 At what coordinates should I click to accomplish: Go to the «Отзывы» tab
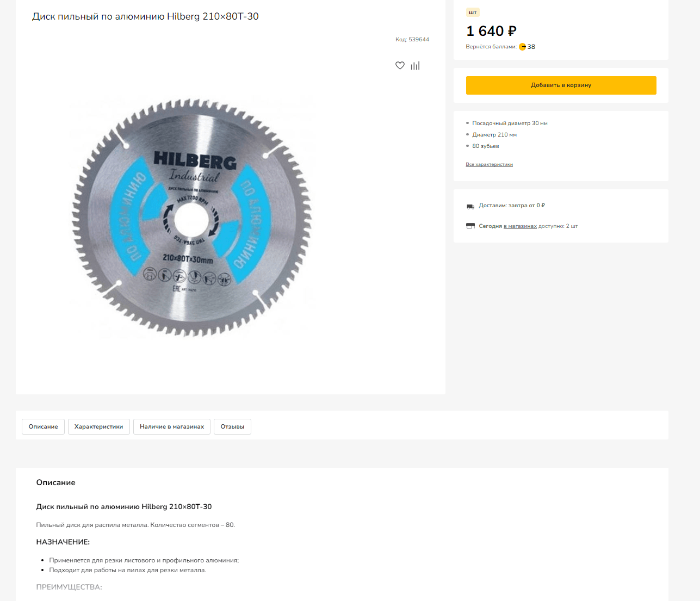[x=232, y=427]
